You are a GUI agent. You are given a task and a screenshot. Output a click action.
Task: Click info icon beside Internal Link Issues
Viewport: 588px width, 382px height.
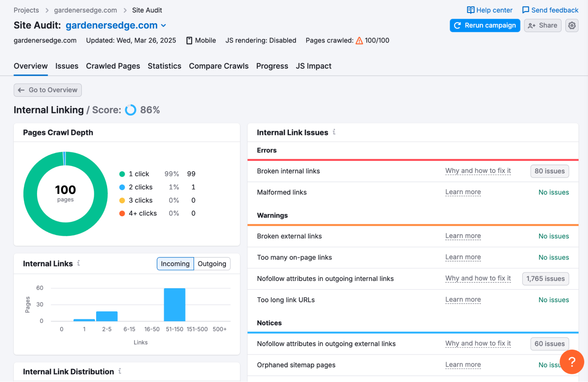334,132
